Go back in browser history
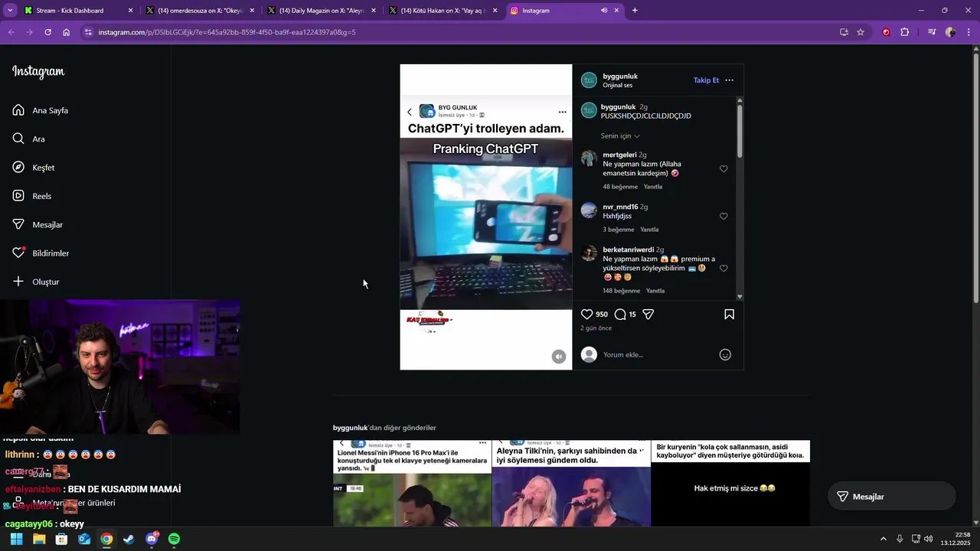This screenshot has width=980, height=551. point(11,32)
